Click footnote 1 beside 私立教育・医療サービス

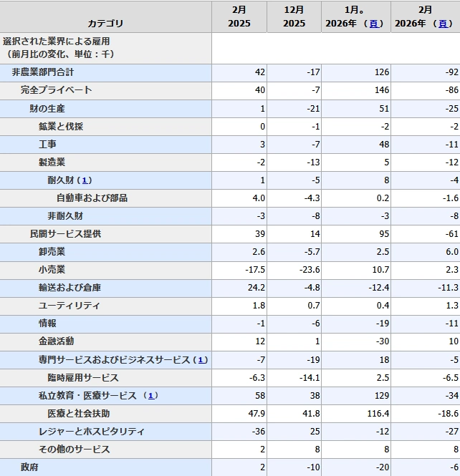(x=152, y=395)
